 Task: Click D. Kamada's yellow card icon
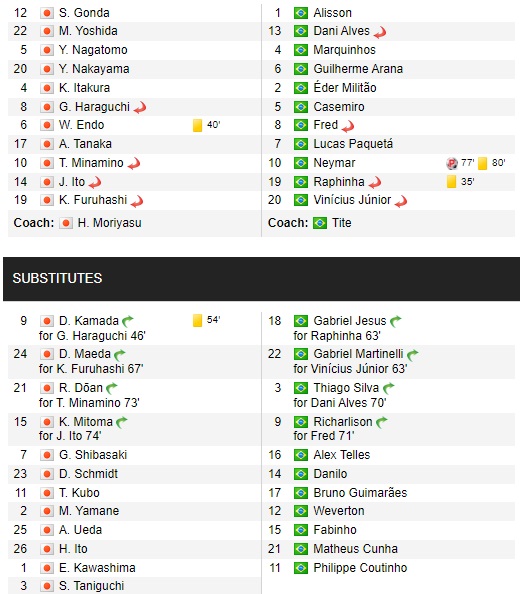(x=197, y=320)
